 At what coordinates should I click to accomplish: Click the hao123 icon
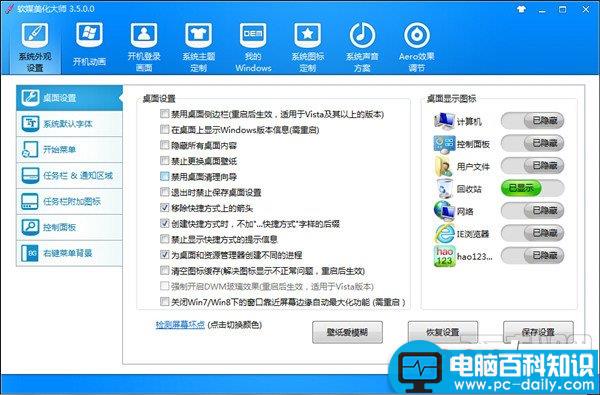pyautogui.click(x=444, y=256)
